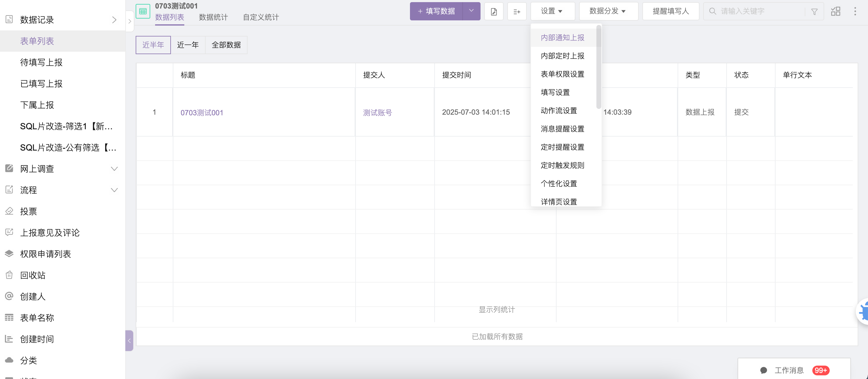
Task: Choose 内部定时上报 from the menu
Action: [x=563, y=56]
